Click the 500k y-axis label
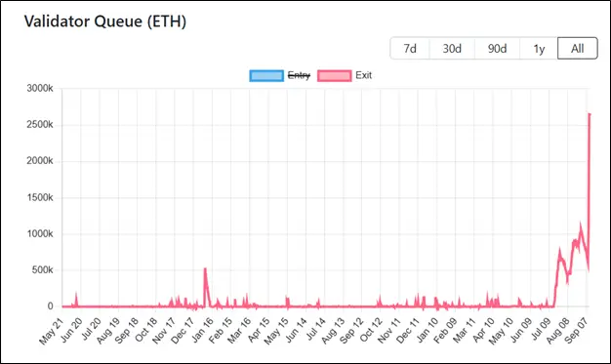 tap(43, 270)
